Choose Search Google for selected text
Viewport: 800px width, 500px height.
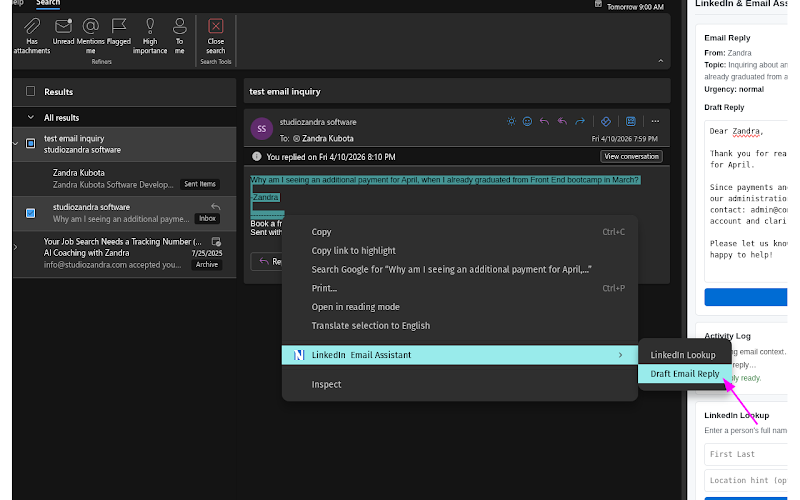coord(459,269)
